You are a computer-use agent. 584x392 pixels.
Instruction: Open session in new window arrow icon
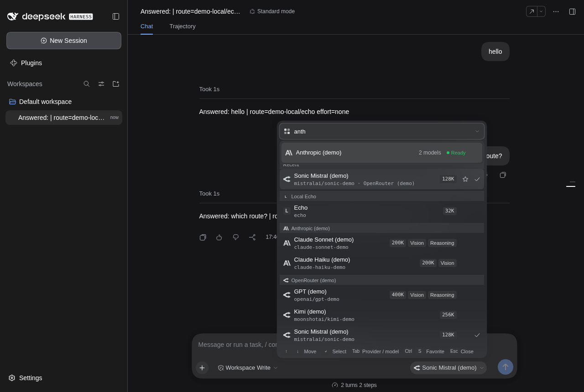pos(532,11)
